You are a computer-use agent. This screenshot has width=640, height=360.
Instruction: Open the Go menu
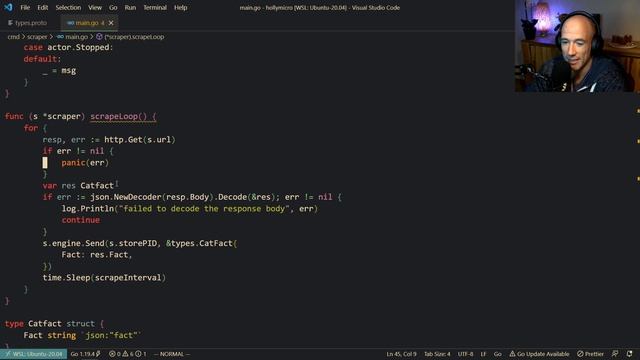113,7
